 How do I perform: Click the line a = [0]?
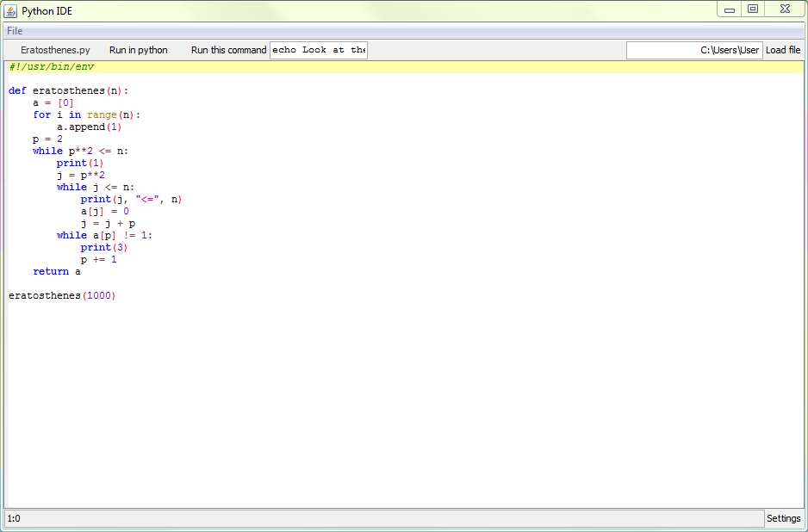click(53, 102)
